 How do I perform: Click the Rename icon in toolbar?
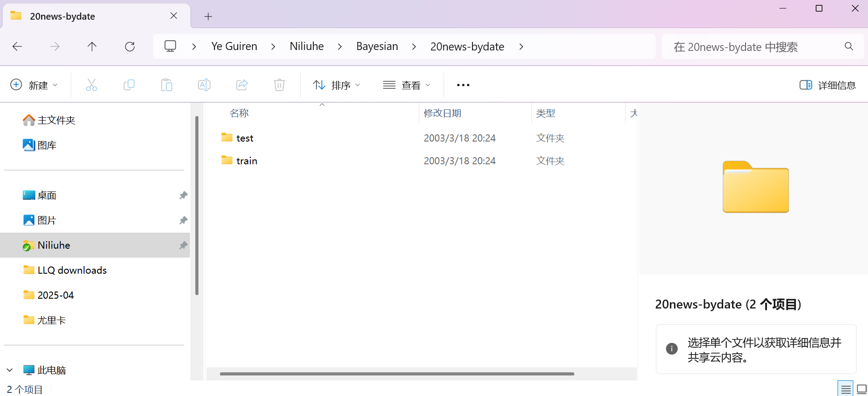click(x=204, y=85)
